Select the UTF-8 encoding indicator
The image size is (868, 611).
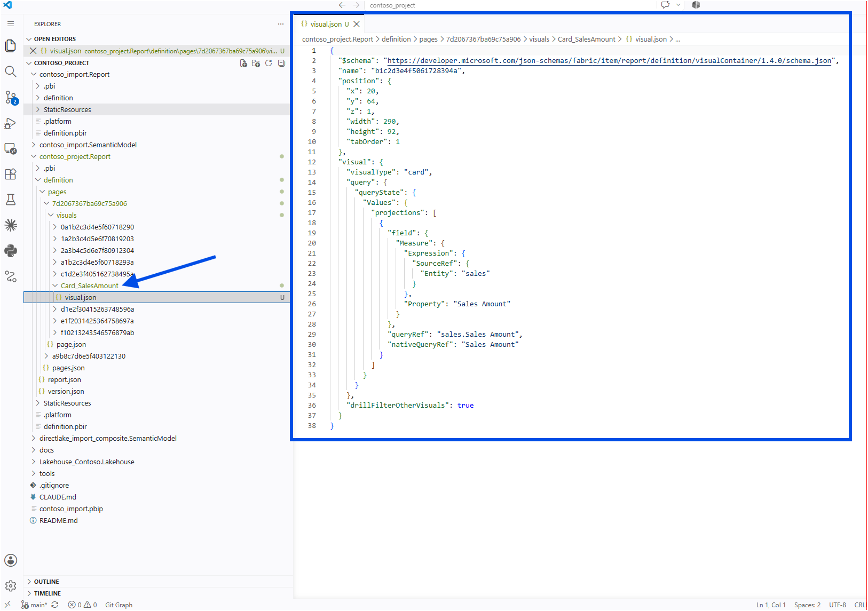pos(837,605)
